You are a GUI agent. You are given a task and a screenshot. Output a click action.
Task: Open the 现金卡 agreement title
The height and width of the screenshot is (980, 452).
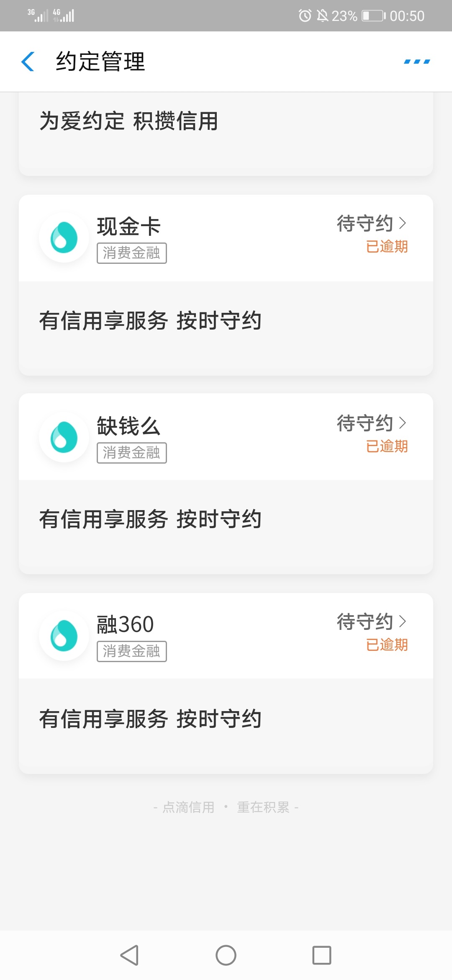[x=129, y=227]
